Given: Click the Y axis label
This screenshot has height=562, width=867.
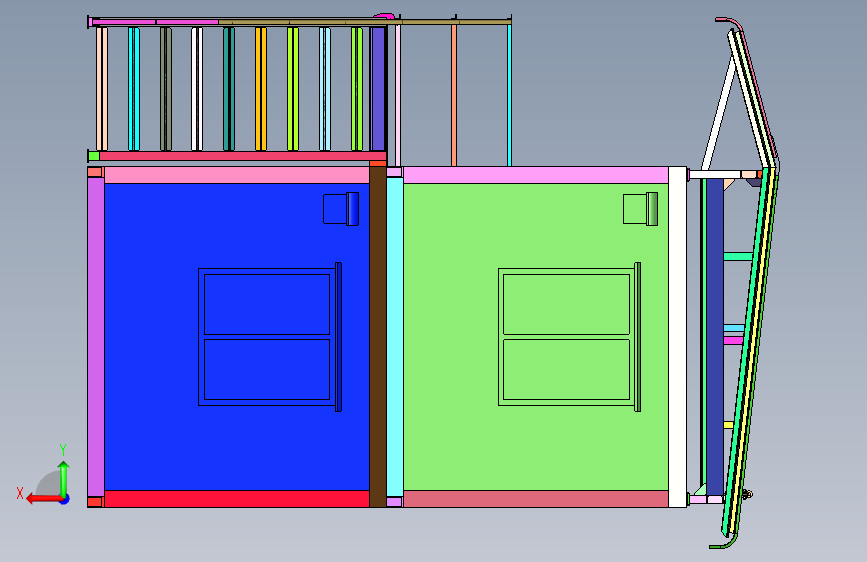Looking at the screenshot, I should click(63, 450).
